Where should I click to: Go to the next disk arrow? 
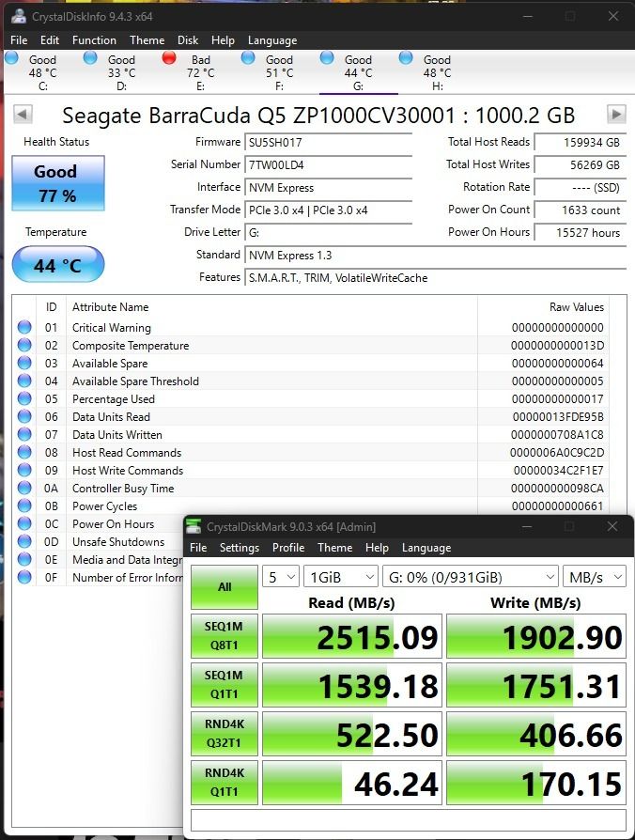coord(615,114)
